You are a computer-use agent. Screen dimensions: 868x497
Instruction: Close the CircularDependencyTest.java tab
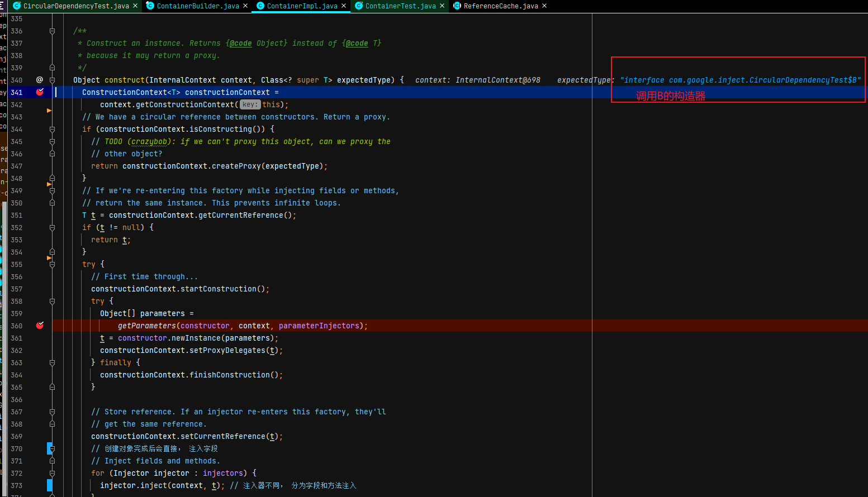(x=135, y=6)
